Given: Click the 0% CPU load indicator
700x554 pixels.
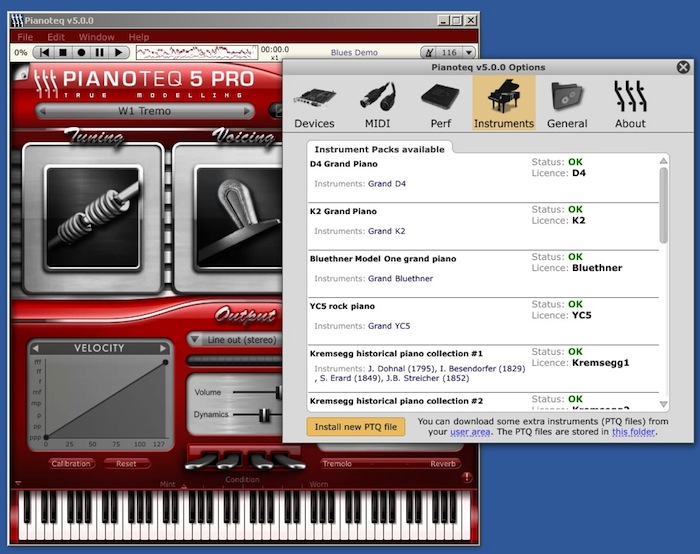Looking at the screenshot, I should (x=21, y=53).
